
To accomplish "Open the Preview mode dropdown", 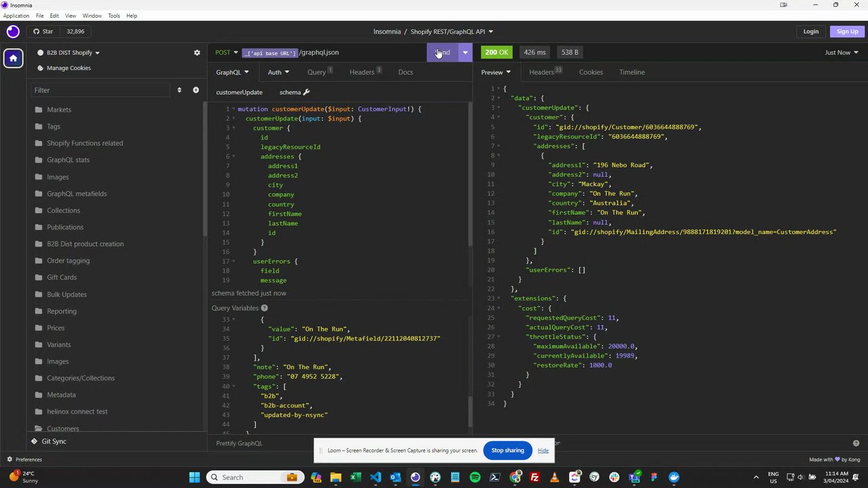I will coord(496,72).
